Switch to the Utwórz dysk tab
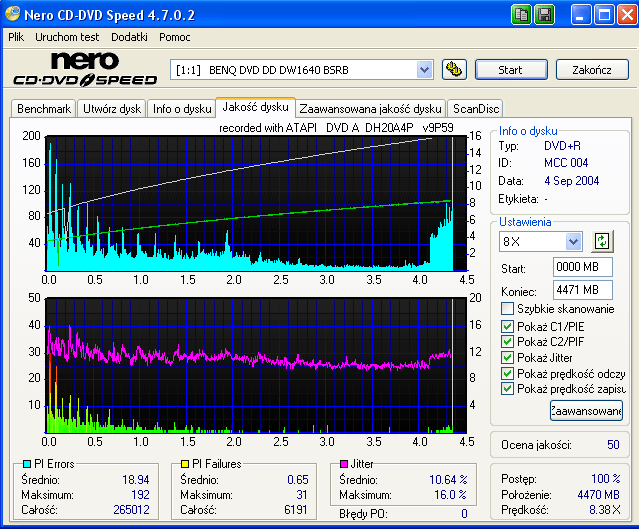Image resolution: width=639 pixels, height=529 pixels. 112,109
